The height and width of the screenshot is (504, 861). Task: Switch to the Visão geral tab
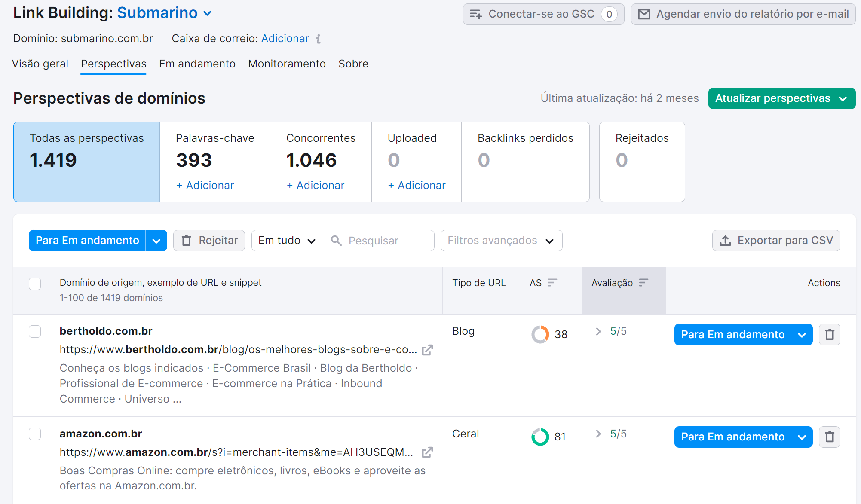40,64
